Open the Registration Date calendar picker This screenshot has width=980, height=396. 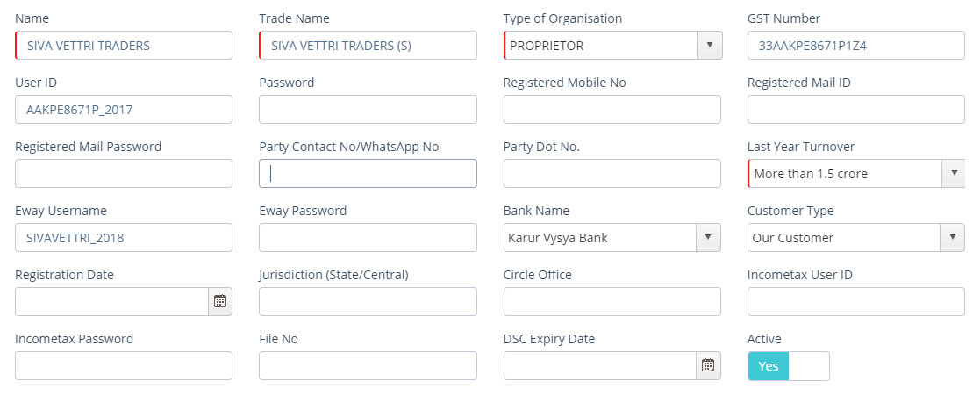pos(220,301)
